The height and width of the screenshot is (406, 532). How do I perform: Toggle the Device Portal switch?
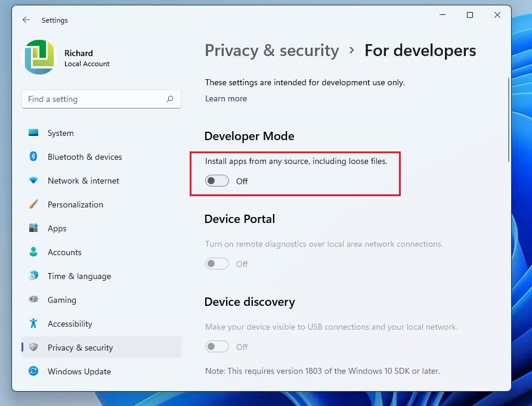(x=217, y=264)
